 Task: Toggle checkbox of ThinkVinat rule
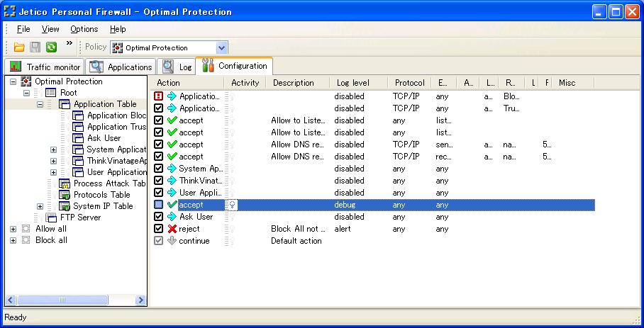tap(159, 181)
